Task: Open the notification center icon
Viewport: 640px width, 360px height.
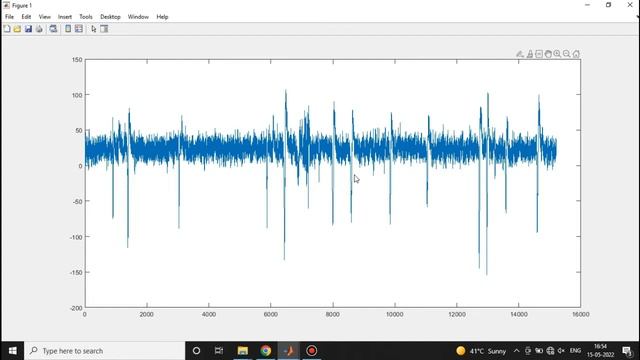Action: 627,351
